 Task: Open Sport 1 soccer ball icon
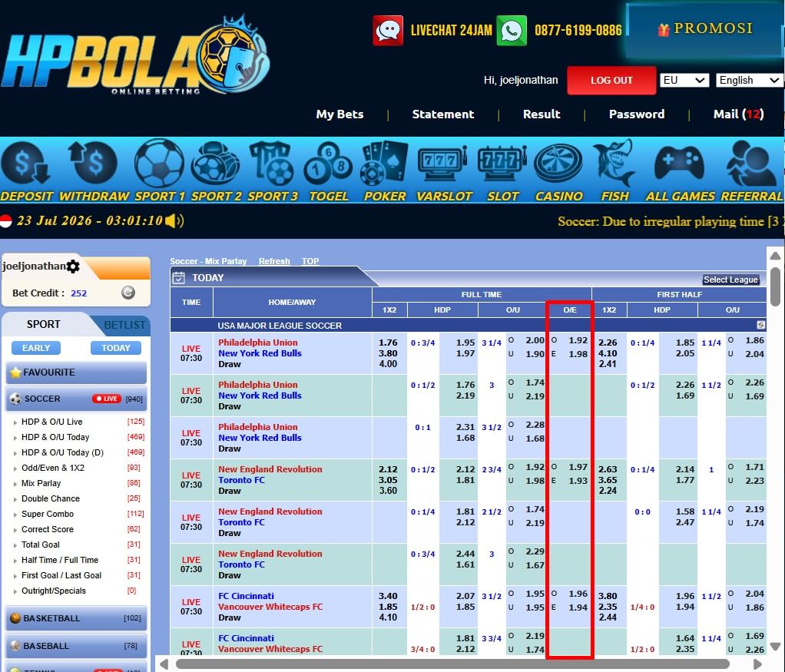point(159,164)
